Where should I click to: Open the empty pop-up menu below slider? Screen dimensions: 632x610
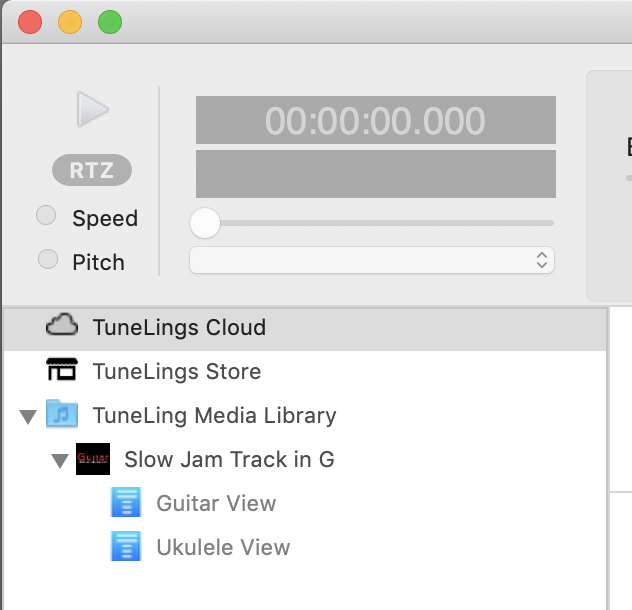[372, 260]
